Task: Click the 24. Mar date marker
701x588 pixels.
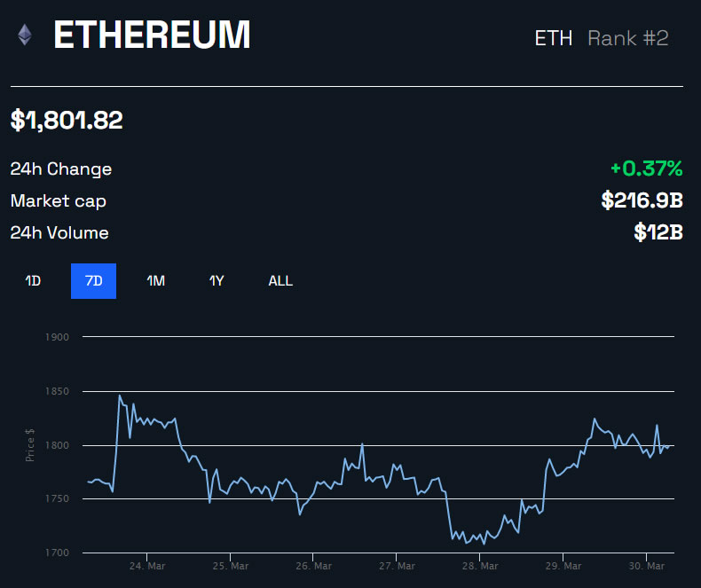Action: point(146,565)
